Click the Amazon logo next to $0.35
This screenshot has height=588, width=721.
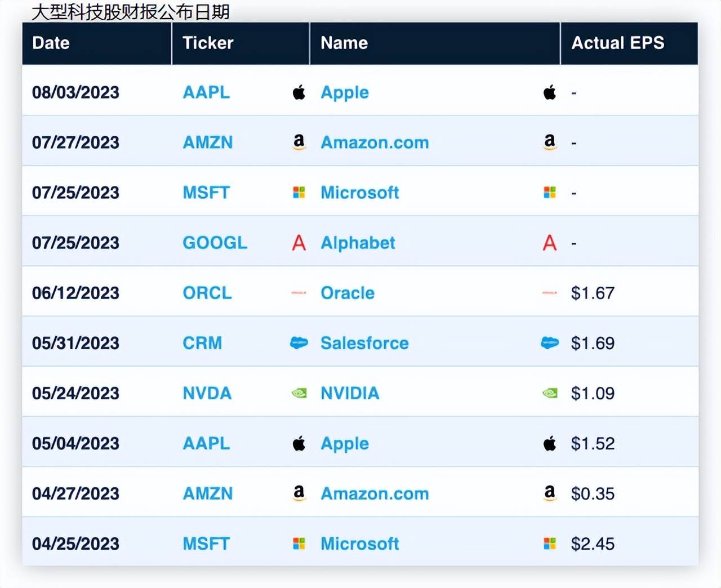[550, 493]
